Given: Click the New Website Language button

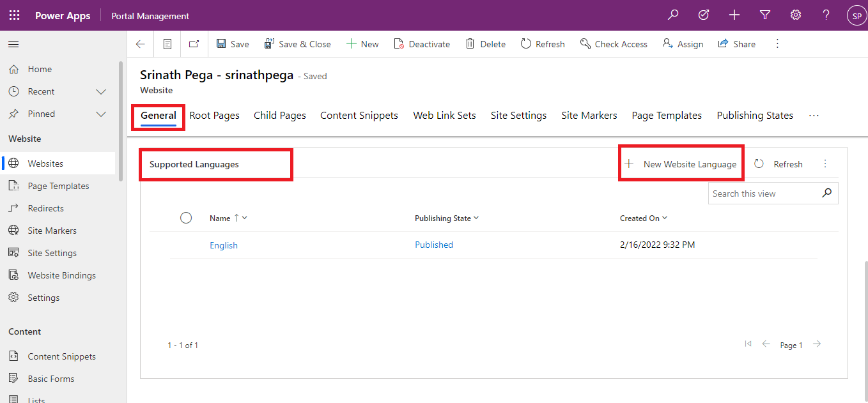Looking at the screenshot, I should pyautogui.click(x=681, y=164).
